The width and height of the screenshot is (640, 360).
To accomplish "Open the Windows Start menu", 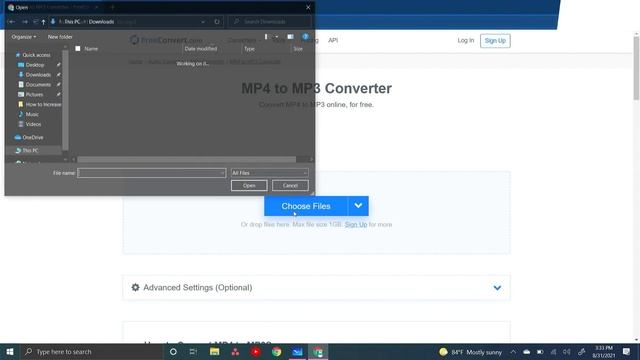I will (10, 352).
